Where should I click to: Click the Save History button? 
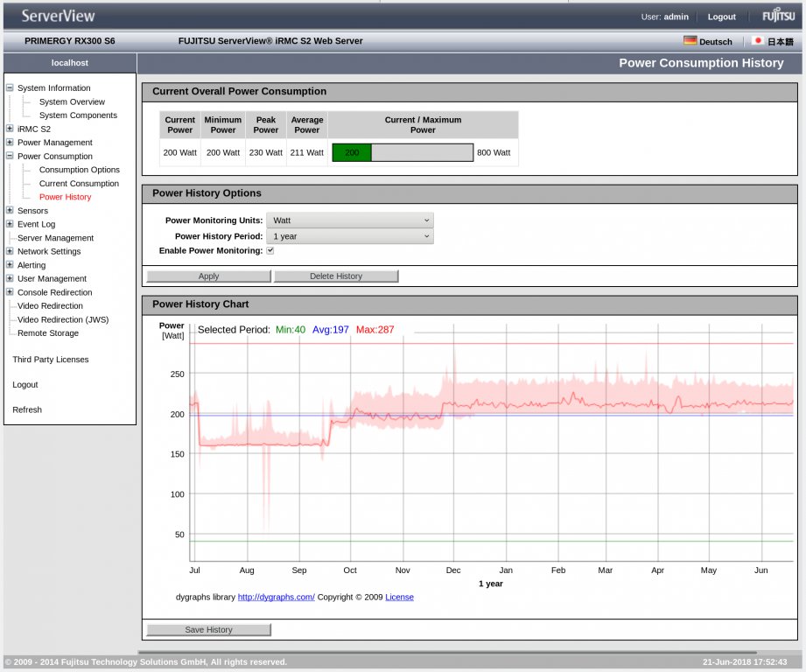pyautogui.click(x=208, y=630)
